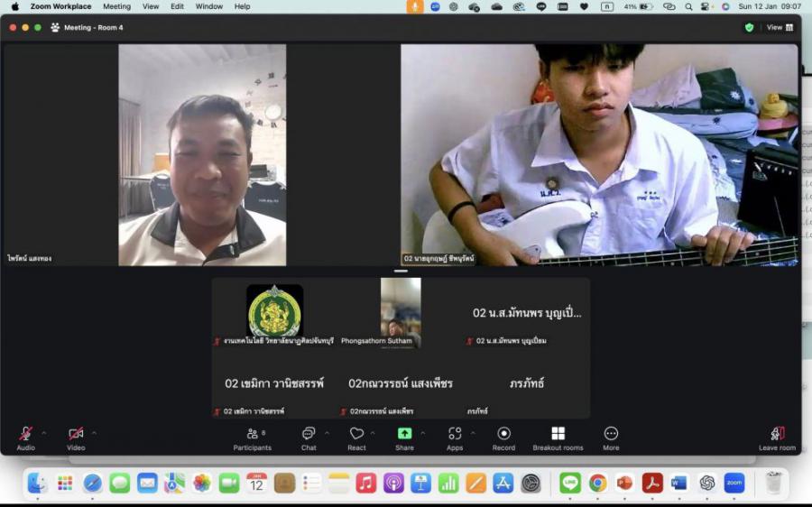Open the Participants panel
812x507 pixels.
(252, 434)
